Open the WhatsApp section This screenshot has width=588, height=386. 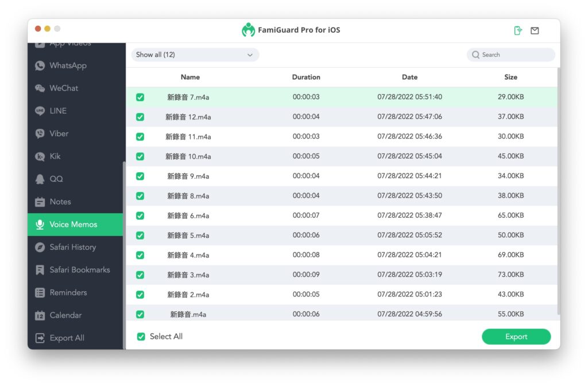click(75, 65)
